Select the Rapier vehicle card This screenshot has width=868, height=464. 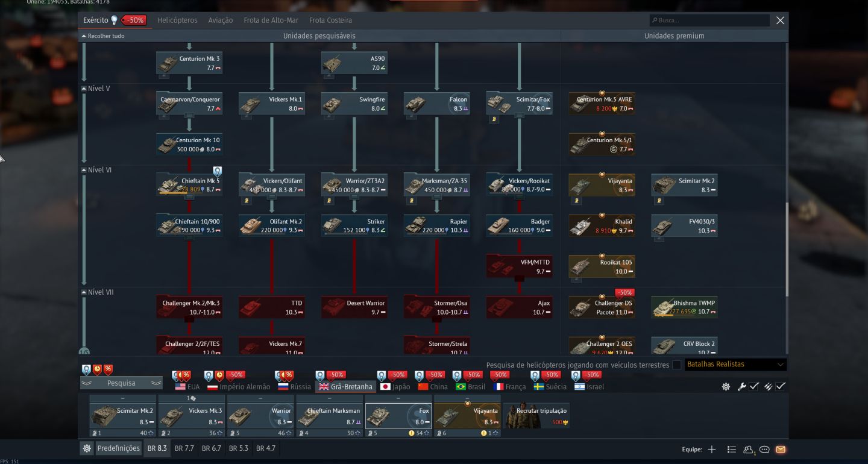point(437,226)
